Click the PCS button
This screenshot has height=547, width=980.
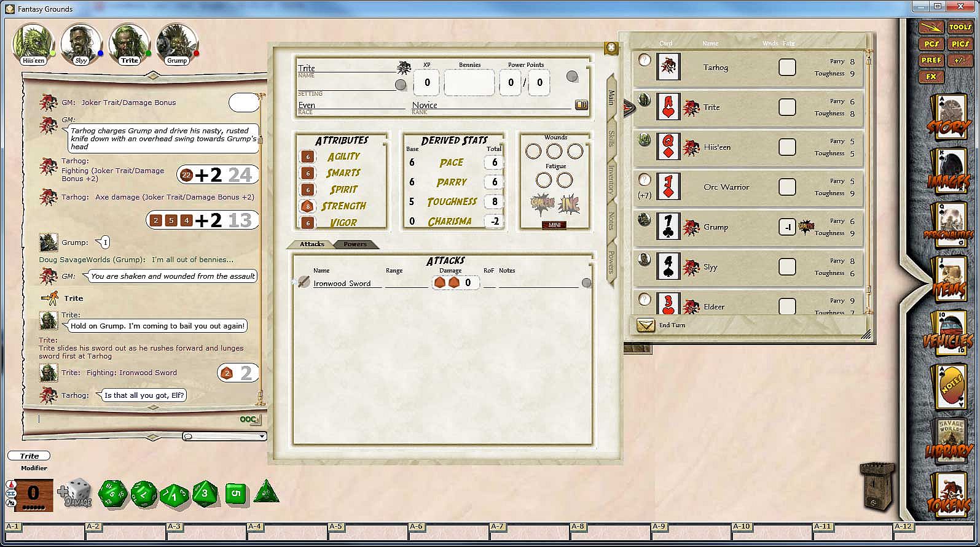click(x=931, y=44)
